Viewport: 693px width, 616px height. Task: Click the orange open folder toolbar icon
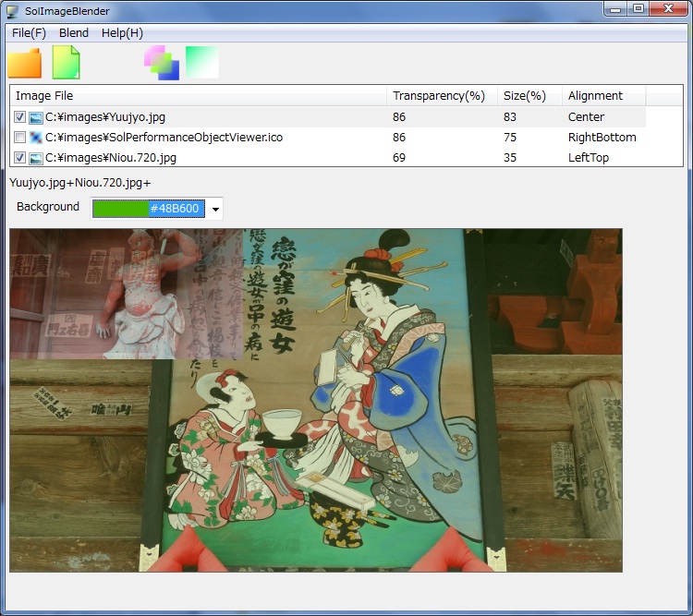click(x=24, y=63)
